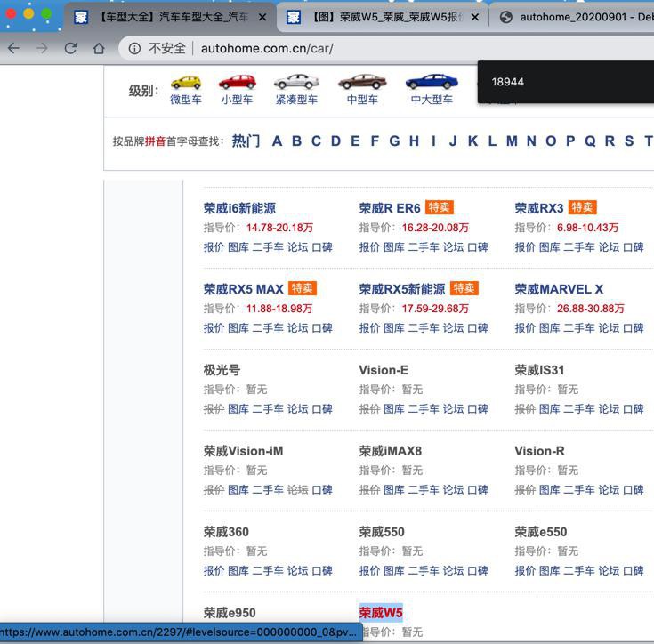Filter brands by letter D
654x644 pixels.
[335, 141]
